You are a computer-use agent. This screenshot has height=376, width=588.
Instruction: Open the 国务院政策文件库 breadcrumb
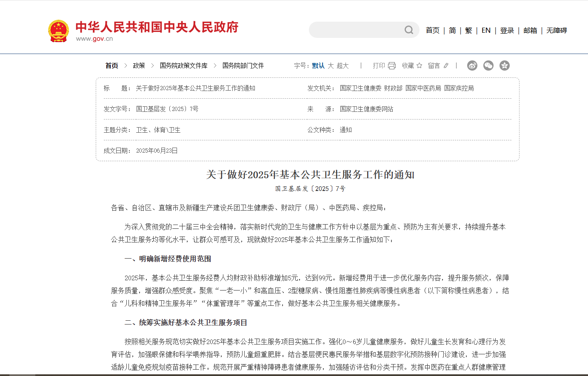tap(184, 66)
